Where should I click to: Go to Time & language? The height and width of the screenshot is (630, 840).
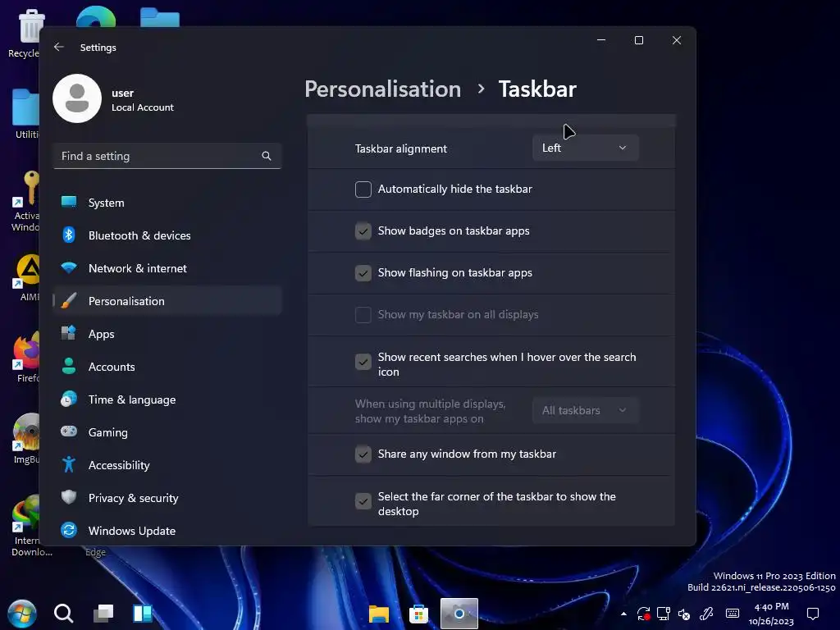click(167, 399)
